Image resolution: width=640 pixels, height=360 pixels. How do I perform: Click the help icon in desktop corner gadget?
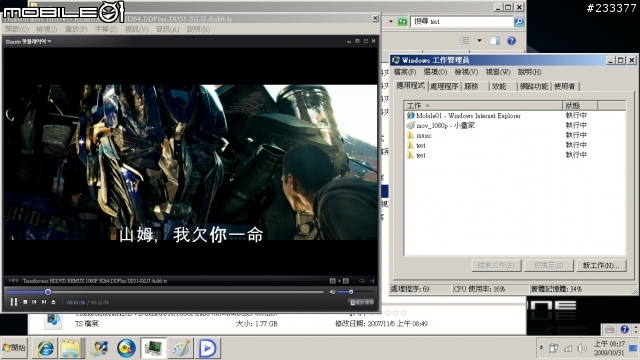(624, 329)
